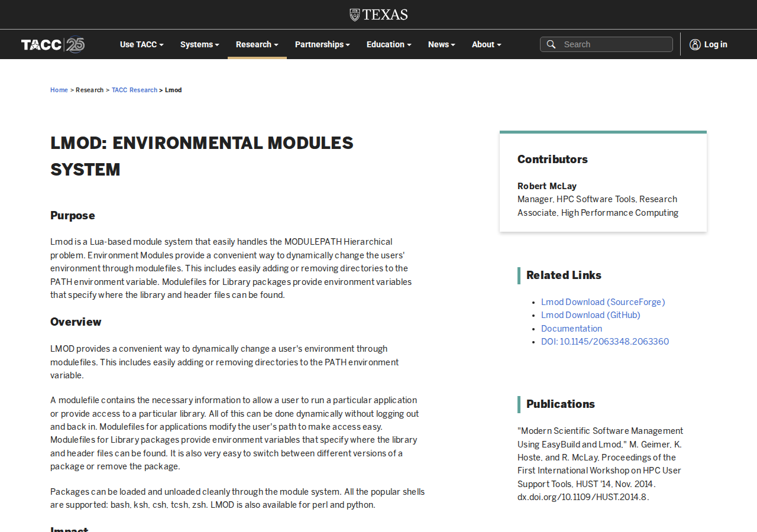Click the Robert McLay contributor name
This screenshot has width=757, height=532.
click(547, 186)
